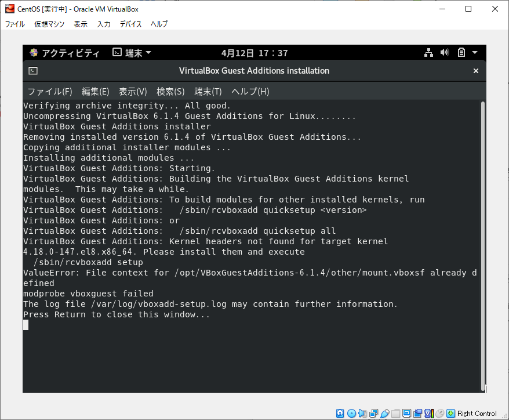This screenshot has height=420, width=509.
Task: Click the mouse integration status icon
Action: 440,413
